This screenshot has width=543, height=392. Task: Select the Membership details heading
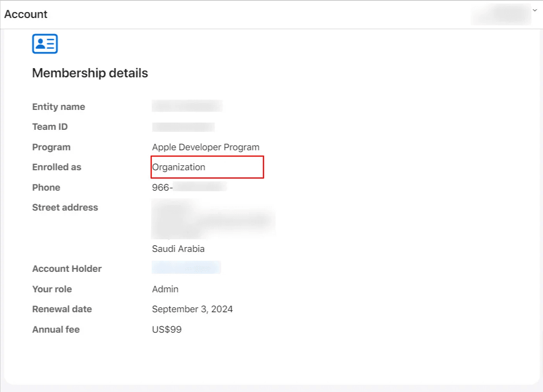pyautogui.click(x=90, y=73)
